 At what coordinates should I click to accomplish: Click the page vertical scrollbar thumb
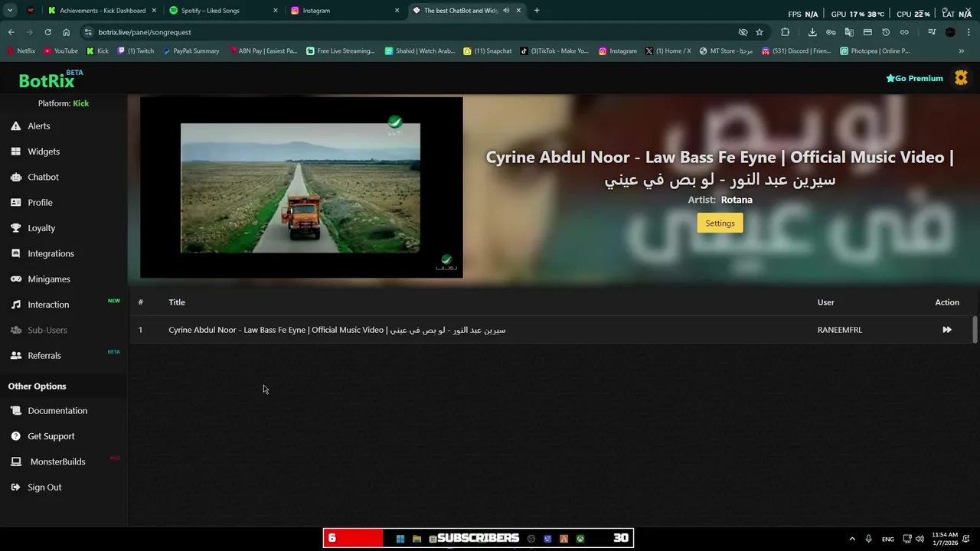pyautogui.click(x=975, y=329)
